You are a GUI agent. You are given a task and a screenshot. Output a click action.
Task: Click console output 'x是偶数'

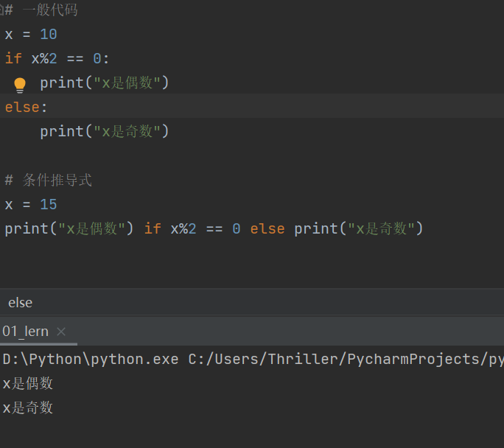coord(28,383)
